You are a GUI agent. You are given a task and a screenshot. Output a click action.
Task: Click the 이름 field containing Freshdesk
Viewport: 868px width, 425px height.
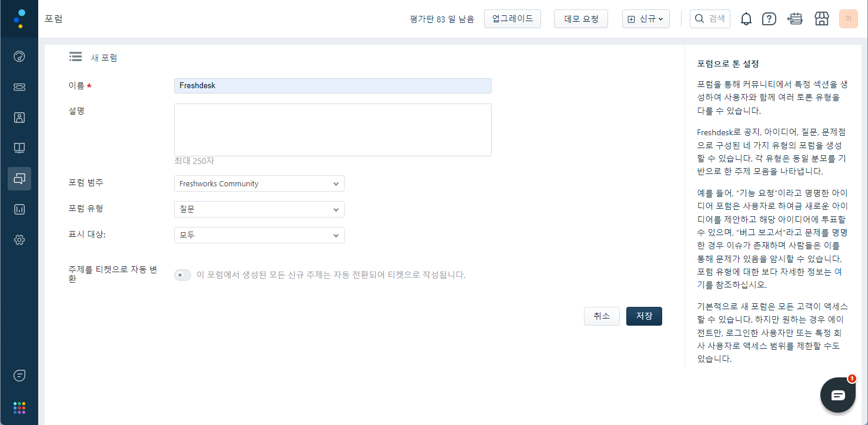(x=333, y=86)
